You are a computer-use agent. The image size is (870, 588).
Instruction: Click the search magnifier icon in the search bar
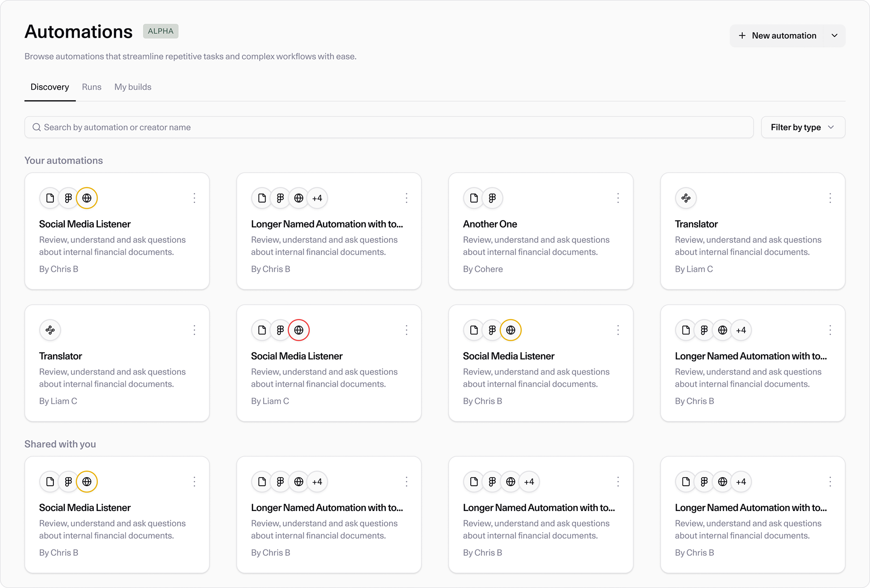[x=37, y=127]
